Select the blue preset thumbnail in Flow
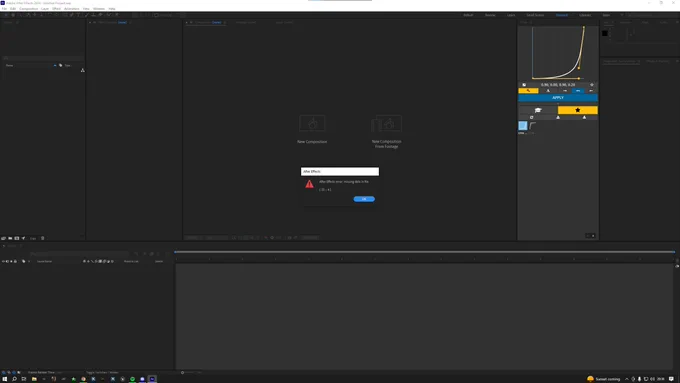 click(523, 126)
